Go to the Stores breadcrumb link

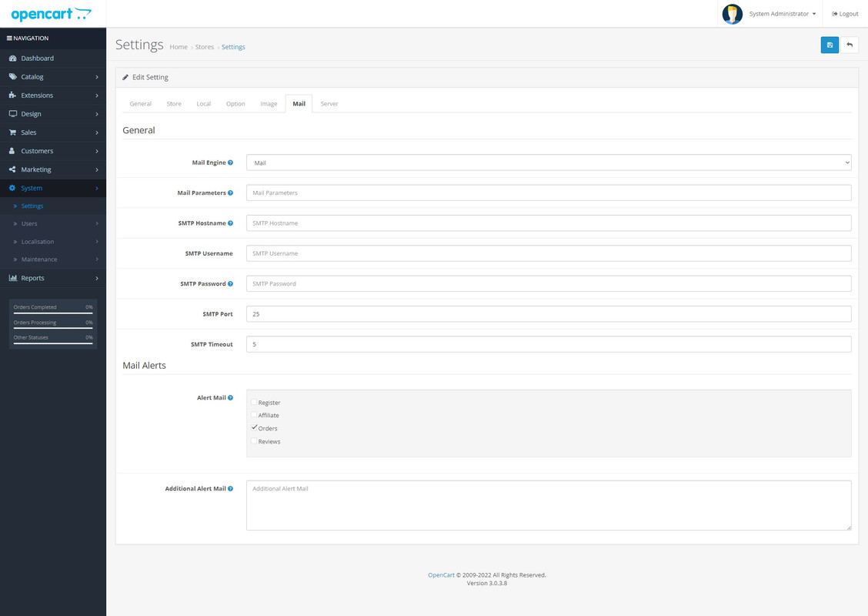coord(204,47)
